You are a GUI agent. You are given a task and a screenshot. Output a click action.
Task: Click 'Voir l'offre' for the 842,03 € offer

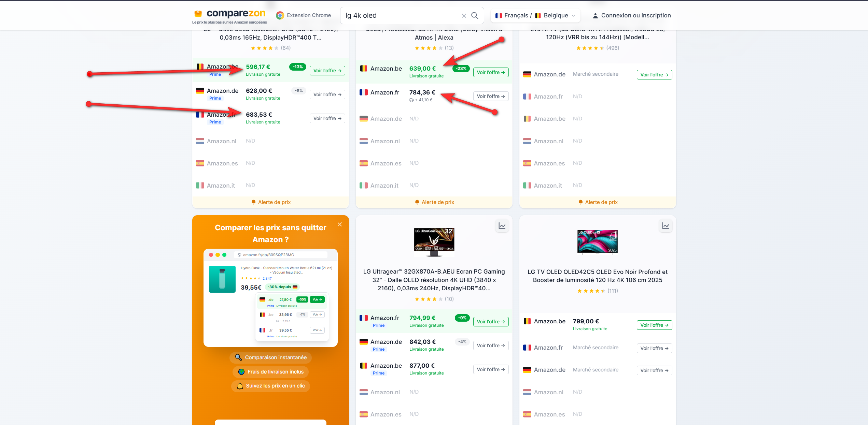point(491,346)
